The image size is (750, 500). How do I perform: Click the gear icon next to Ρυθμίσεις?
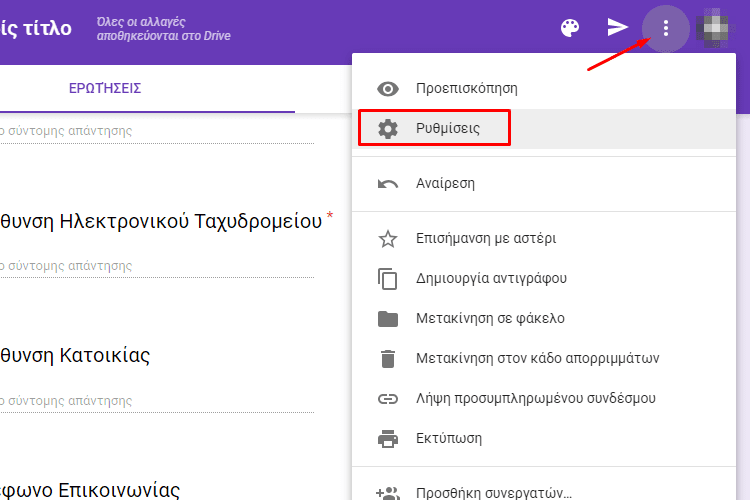tap(387, 129)
